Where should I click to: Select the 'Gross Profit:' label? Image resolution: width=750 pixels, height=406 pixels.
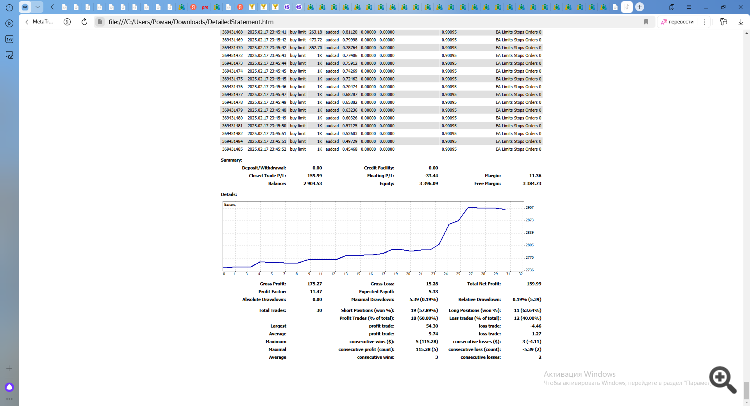[x=273, y=284]
